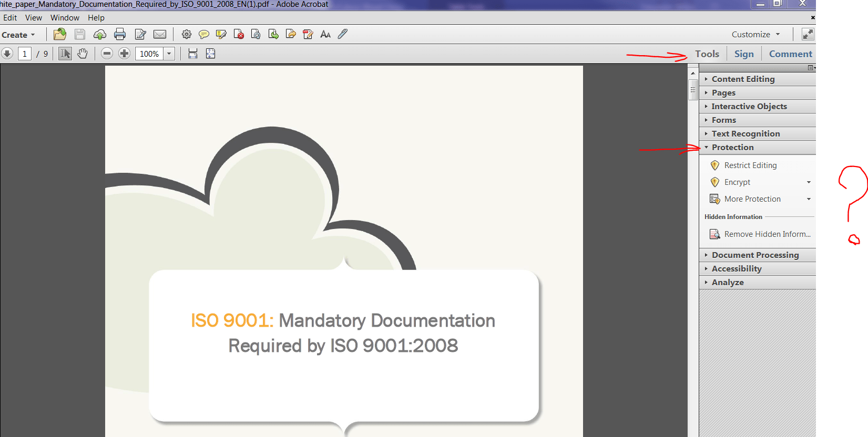Toggle full-screen with the expand arrows icon

[808, 34]
